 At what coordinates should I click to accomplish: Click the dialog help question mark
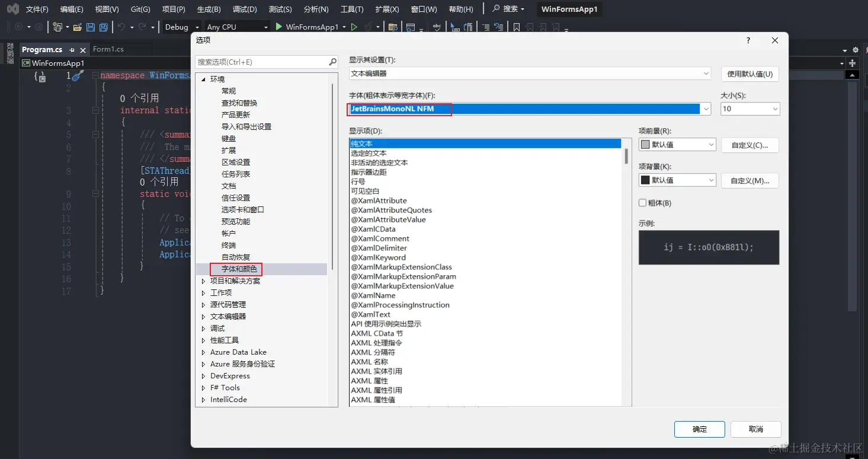748,40
